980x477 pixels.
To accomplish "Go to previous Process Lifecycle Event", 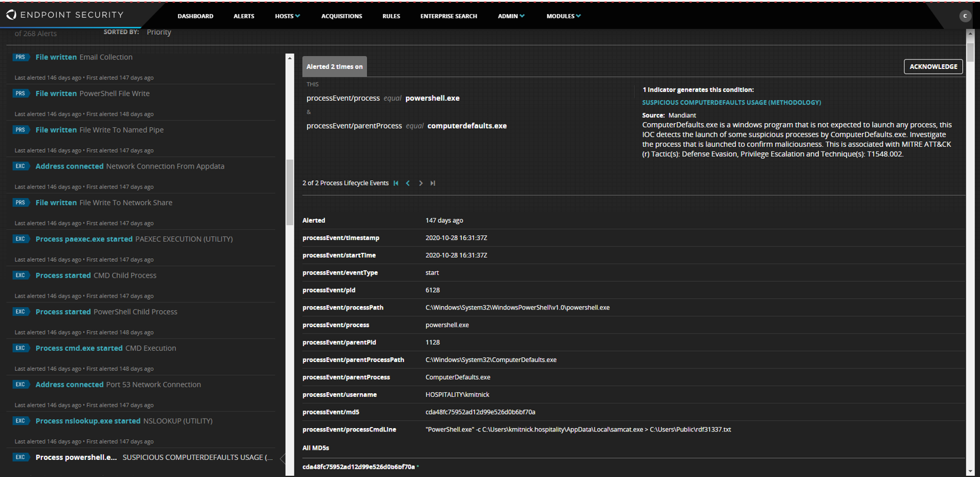I will [408, 183].
